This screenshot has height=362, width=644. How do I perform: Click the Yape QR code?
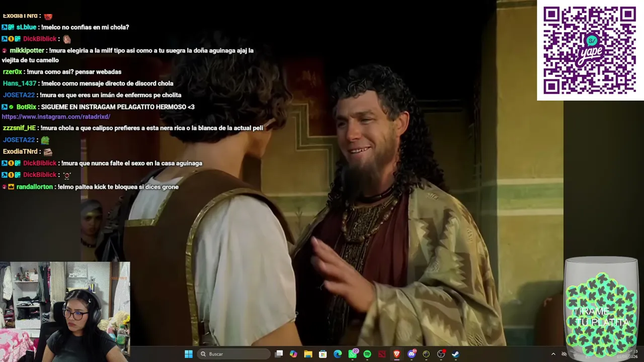pyautogui.click(x=590, y=50)
